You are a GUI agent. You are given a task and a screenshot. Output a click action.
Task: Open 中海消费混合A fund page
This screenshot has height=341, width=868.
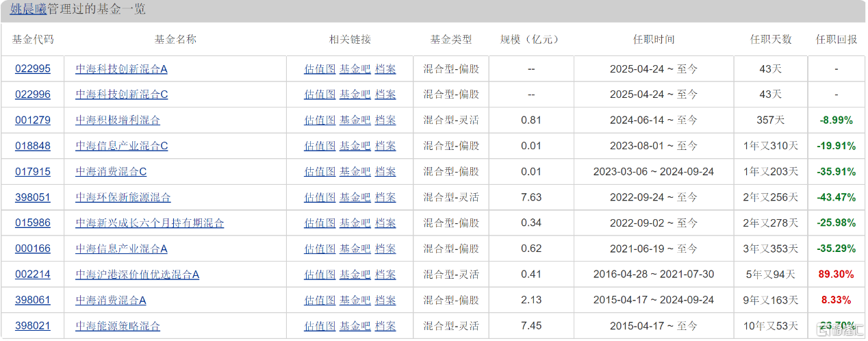click(x=111, y=301)
